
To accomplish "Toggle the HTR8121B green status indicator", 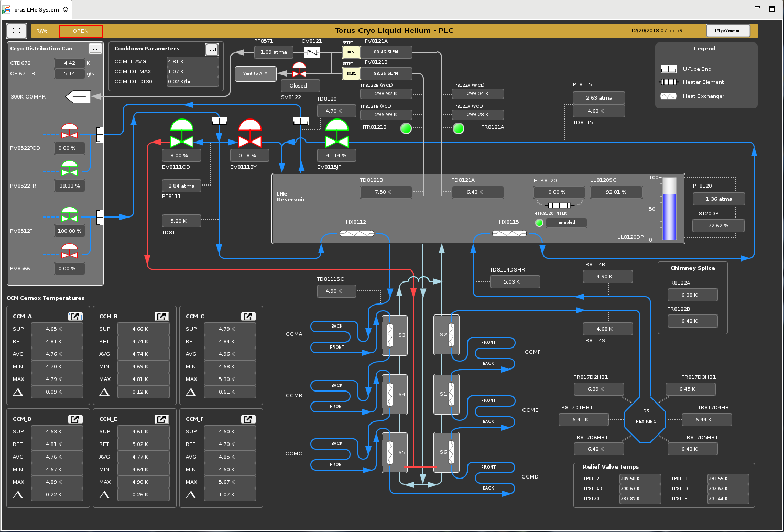I will tap(406, 128).
